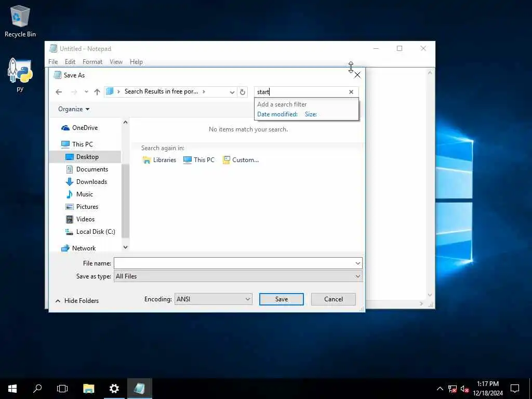Close the Save As dialog

point(357,75)
